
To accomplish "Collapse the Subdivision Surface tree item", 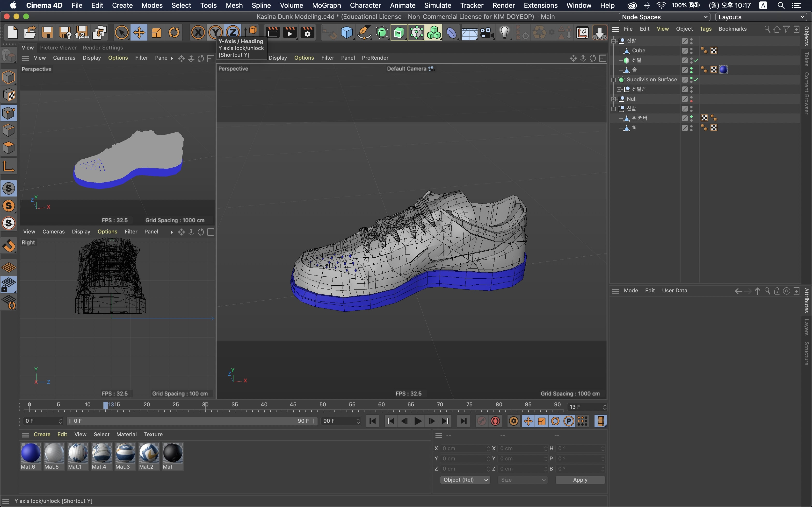I will [614, 80].
